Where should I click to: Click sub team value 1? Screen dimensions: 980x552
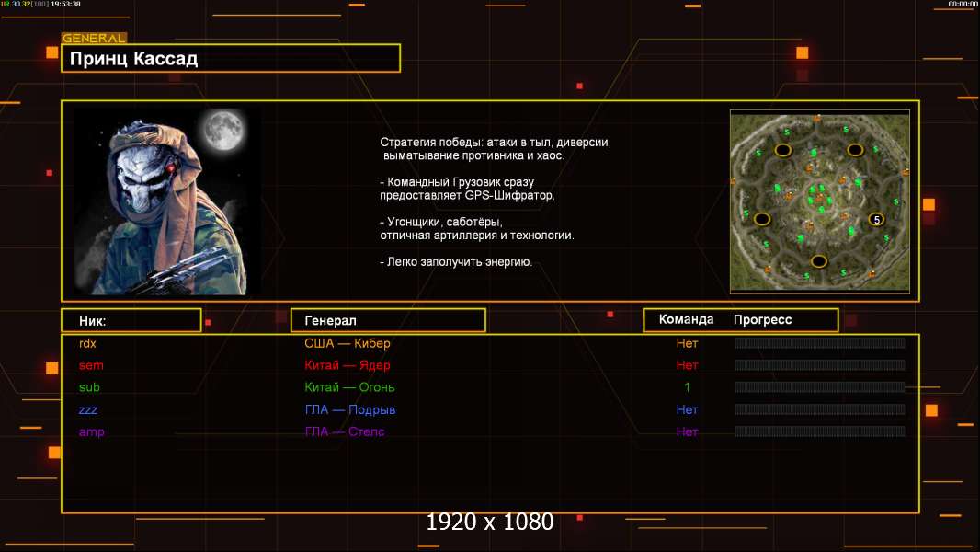point(687,387)
